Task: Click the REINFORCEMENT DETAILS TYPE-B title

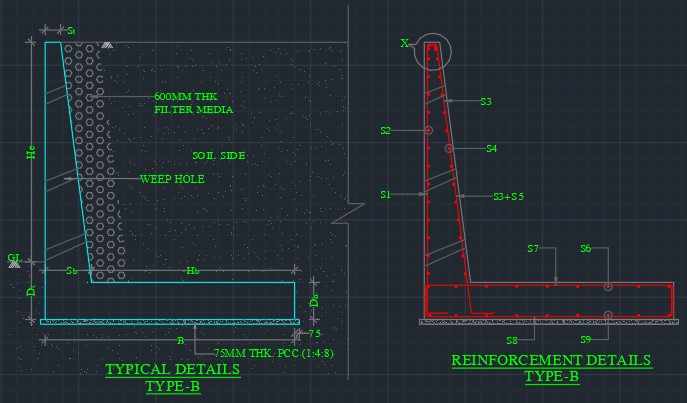Action: point(551,368)
